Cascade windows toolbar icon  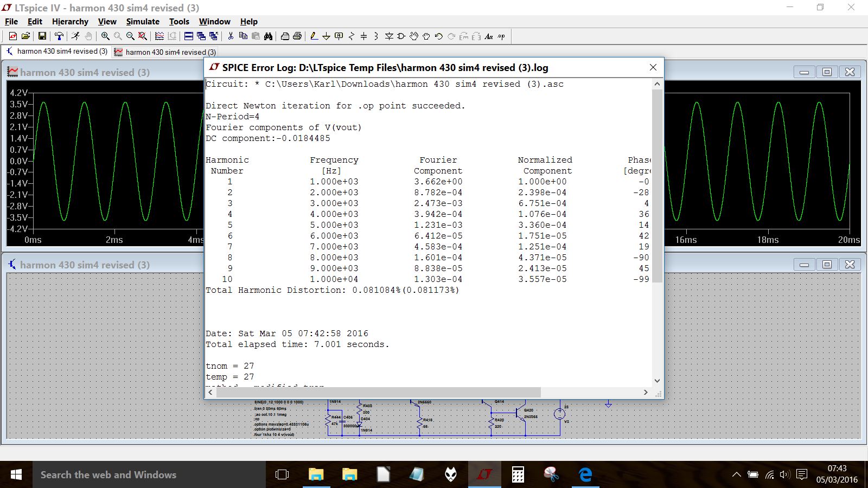point(201,36)
